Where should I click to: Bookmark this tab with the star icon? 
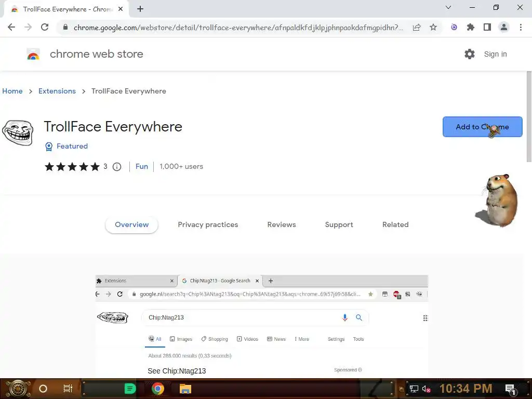433,27
